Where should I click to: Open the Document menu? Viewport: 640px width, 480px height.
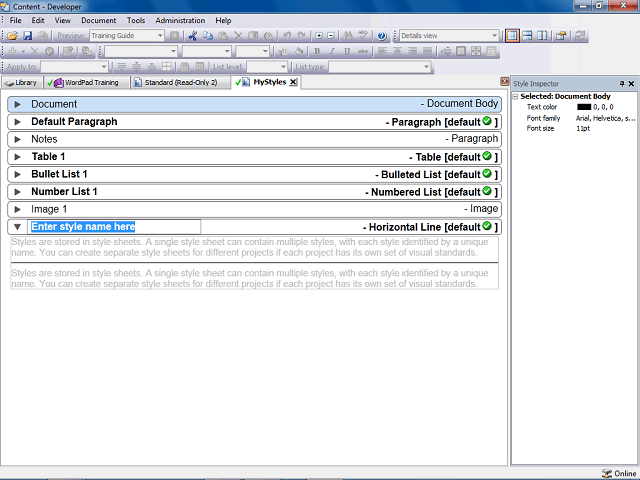(98, 20)
